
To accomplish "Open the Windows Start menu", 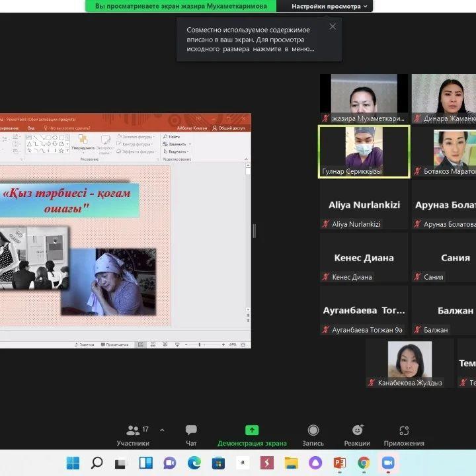I will (x=73, y=463).
